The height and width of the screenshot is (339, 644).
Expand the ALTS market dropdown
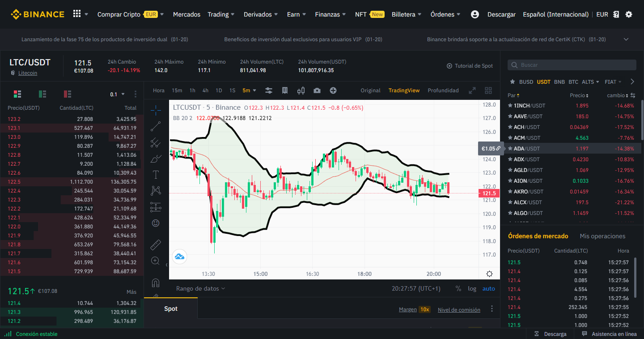[591, 82]
